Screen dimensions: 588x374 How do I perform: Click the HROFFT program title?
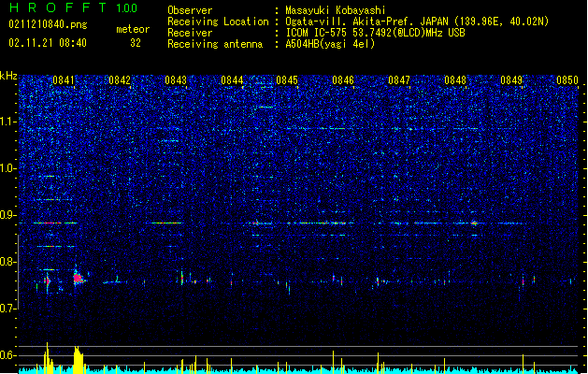58,7
